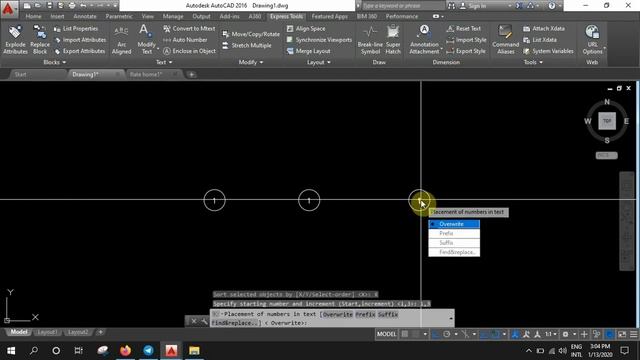Switch to the Layout1 tab
This screenshot has height=360, width=640.
pos(47,332)
